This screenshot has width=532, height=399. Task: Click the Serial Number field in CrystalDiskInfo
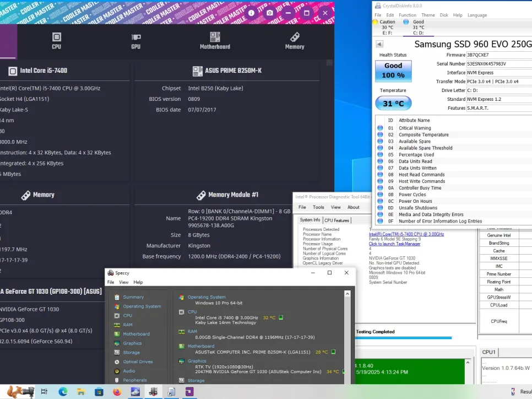click(499, 64)
